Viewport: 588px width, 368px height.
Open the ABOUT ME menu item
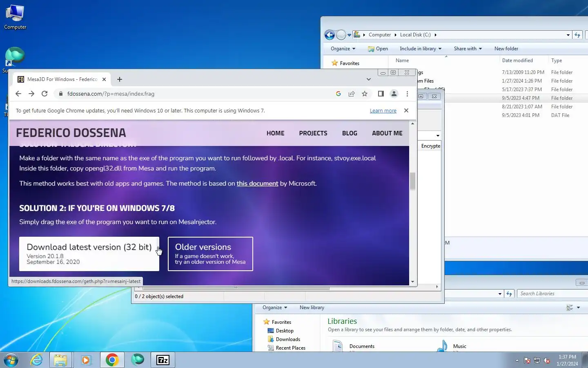[387, 133]
